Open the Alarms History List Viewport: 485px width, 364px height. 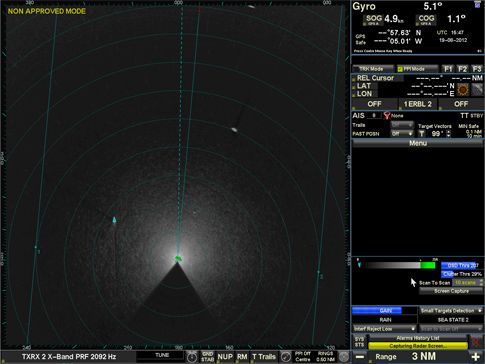[418, 338]
